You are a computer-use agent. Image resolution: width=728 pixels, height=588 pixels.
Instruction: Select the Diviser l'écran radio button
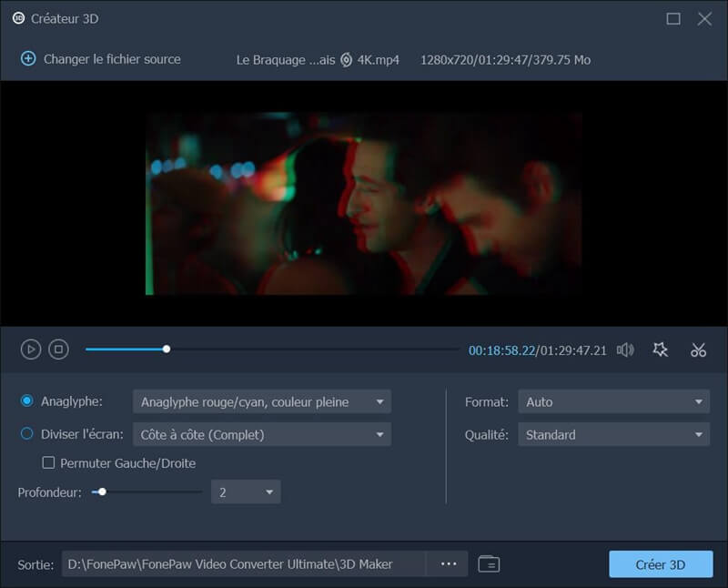pyautogui.click(x=27, y=434)
